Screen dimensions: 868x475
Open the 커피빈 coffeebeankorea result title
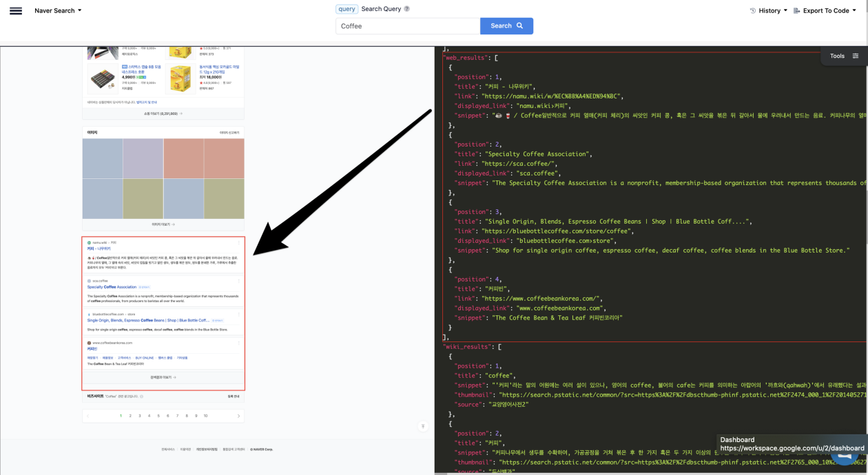tap(92, 349)
